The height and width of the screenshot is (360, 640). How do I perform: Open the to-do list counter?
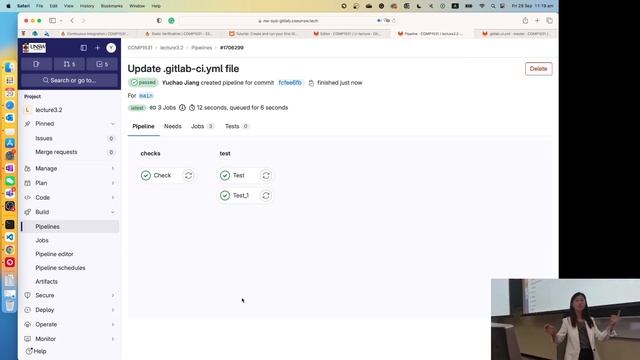pos(102,64)
